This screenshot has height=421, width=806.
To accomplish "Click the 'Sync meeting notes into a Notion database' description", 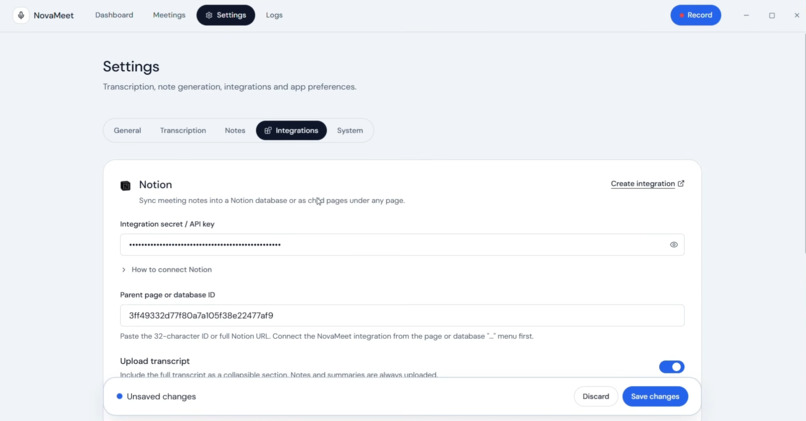I will click(x=272, y=200).
